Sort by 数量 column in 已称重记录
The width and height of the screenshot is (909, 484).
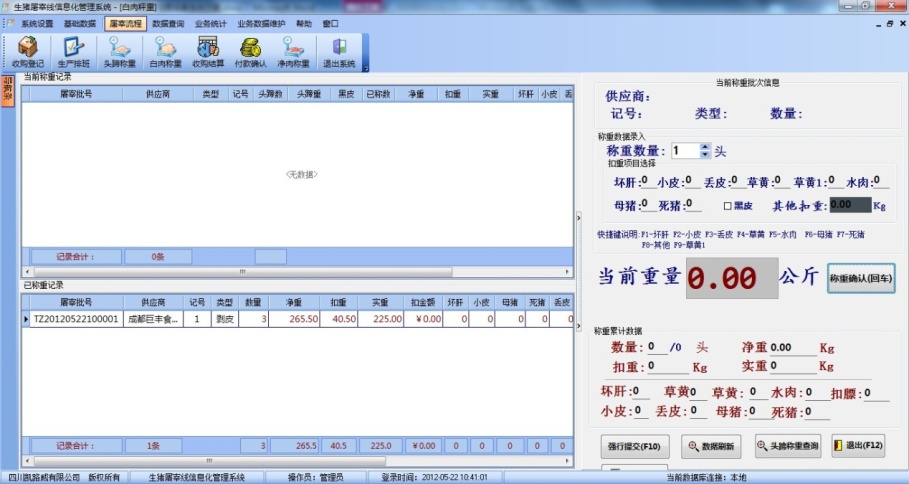[x=253, y=302]
